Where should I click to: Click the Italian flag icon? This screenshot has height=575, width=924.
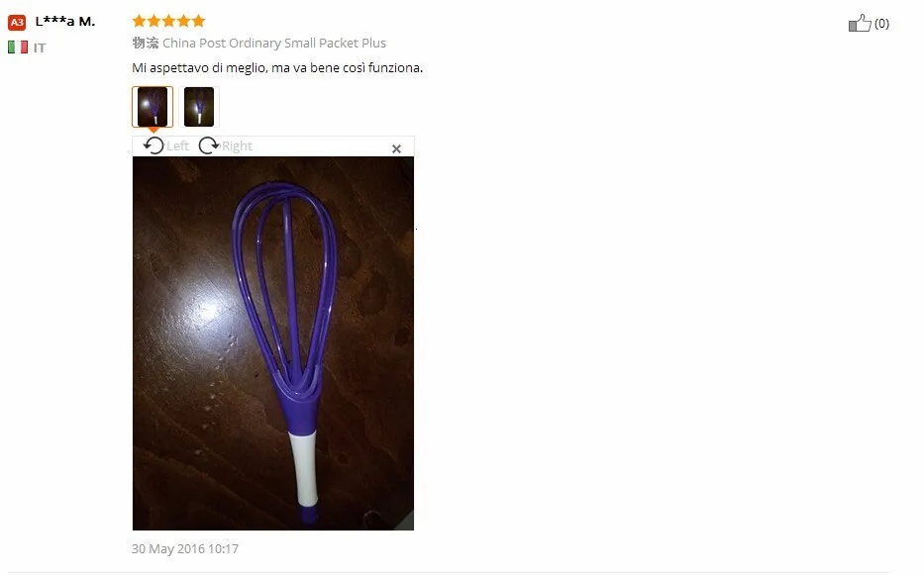click(x=18, y=48)
